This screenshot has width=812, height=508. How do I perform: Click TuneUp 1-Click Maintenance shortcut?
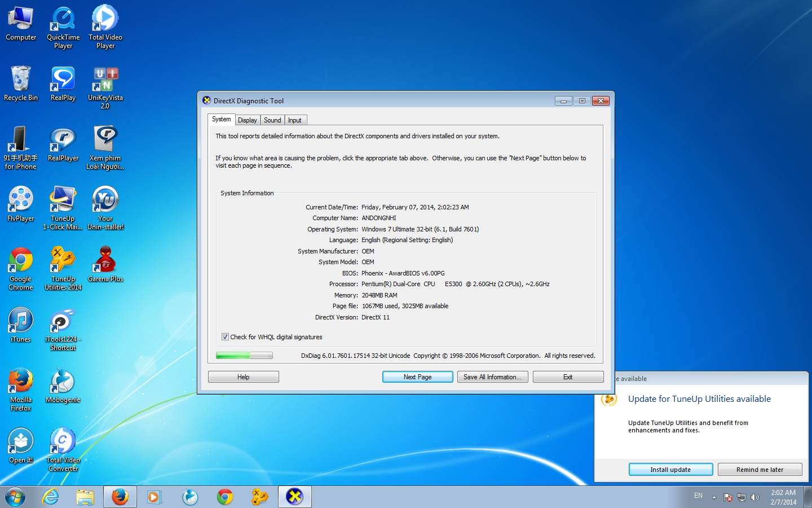[63, 208]
